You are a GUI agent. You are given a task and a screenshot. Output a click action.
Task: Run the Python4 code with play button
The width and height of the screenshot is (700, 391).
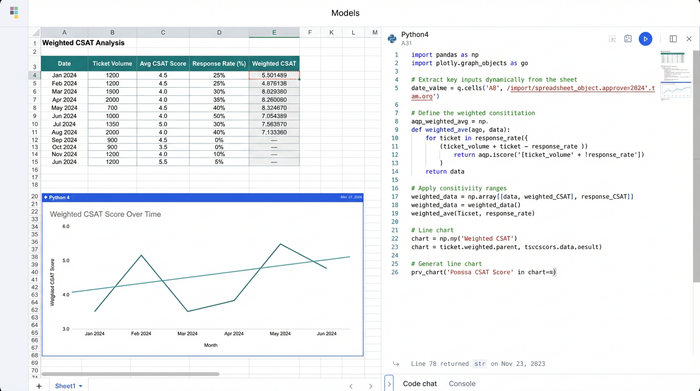(x=645, y=39)
